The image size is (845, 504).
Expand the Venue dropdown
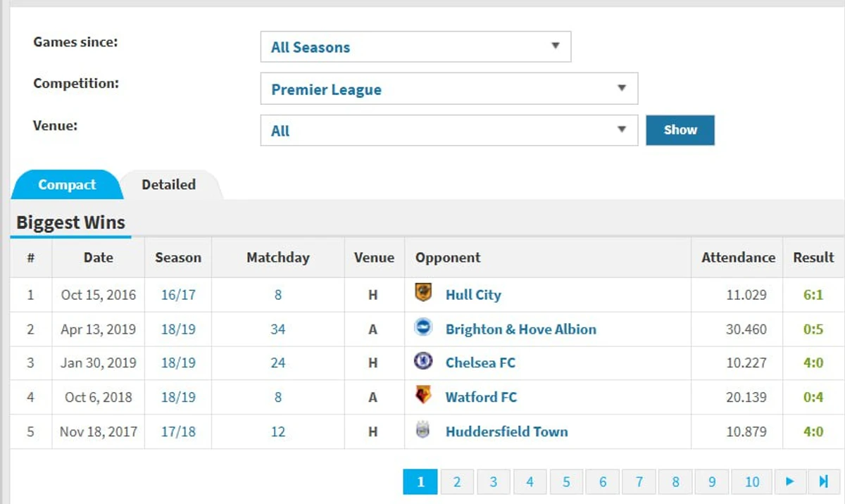click(449, 131)
